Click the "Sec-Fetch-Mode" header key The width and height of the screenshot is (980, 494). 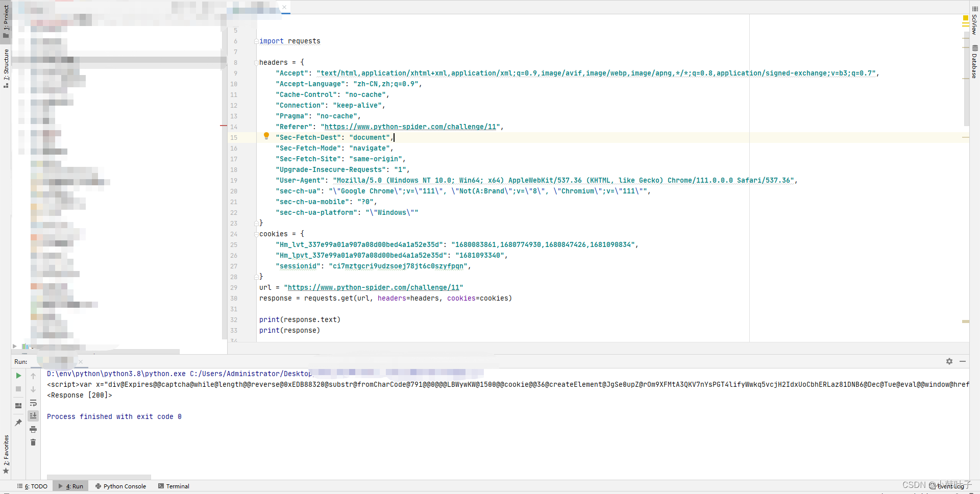pos(308,148)
